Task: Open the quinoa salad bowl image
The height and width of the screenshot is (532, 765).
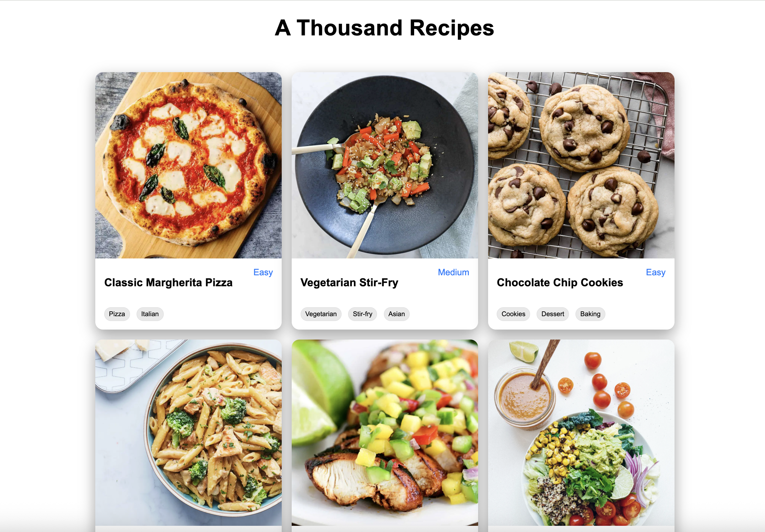Action: pyautogui.click(x=581, y=433)
